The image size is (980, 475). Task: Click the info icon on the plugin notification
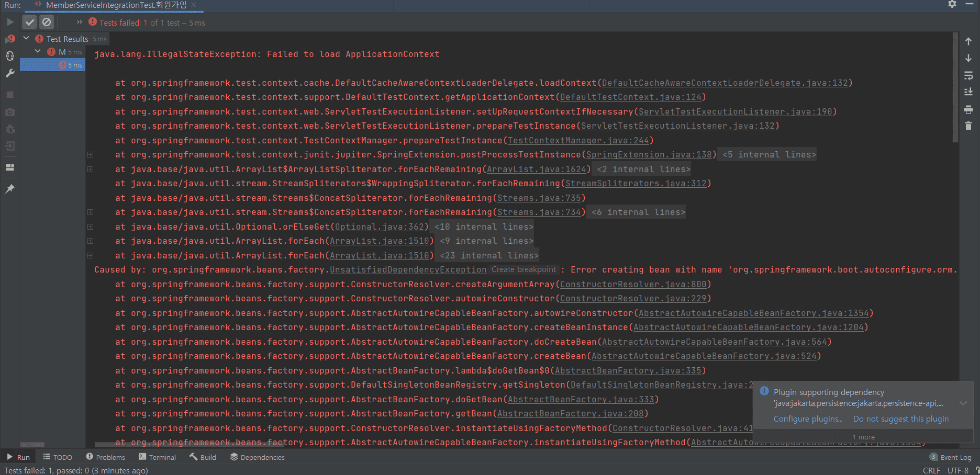click(764, 391)
